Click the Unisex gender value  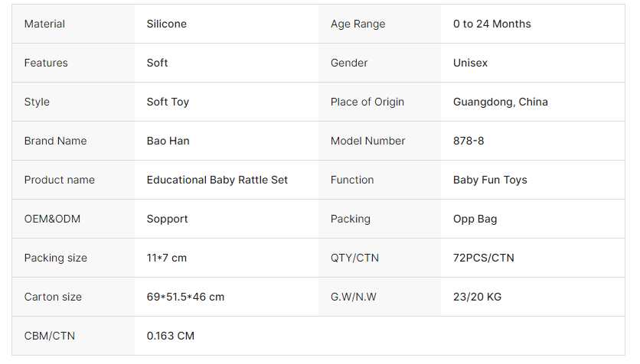pyautogui.click(x=470, y=63)
